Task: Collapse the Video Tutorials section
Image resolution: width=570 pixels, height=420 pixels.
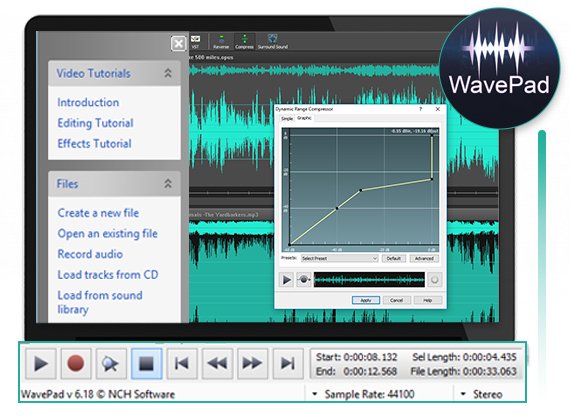Action: coord(168,73)
